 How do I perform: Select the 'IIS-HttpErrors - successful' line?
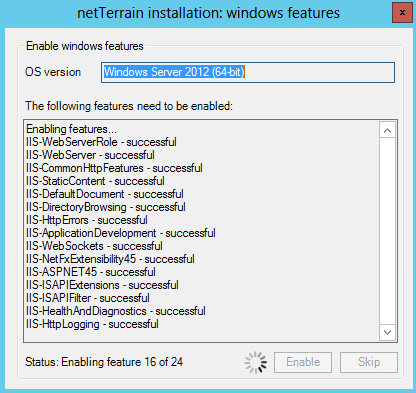[87, 220]
